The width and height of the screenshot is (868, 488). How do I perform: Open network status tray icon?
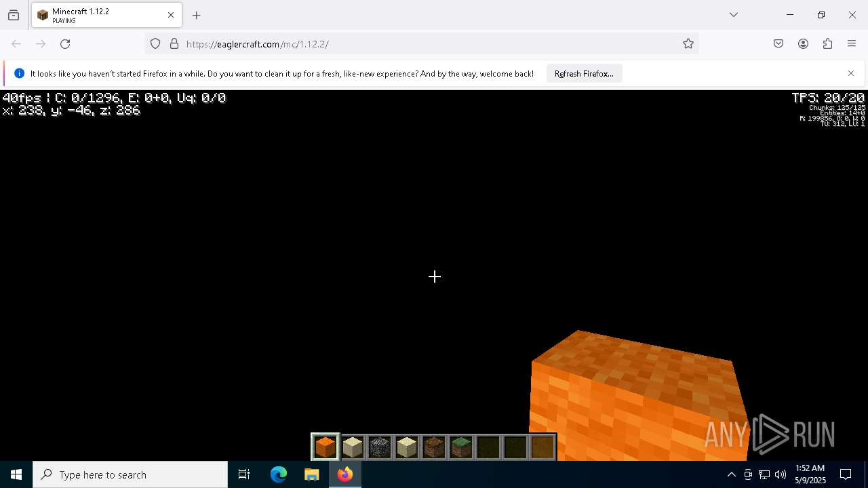click(x=764, y=474)
